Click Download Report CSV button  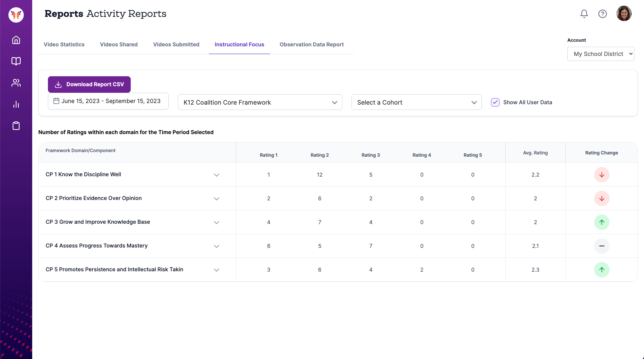click(x=89, y=84)
